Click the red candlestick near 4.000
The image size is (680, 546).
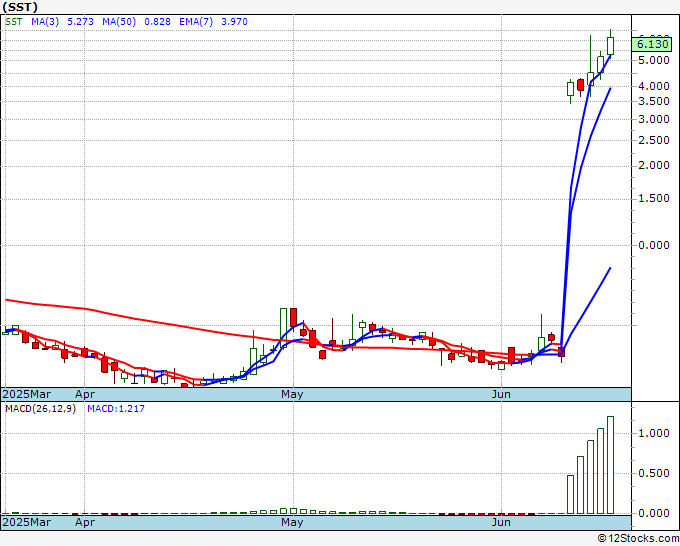point(581,85)
